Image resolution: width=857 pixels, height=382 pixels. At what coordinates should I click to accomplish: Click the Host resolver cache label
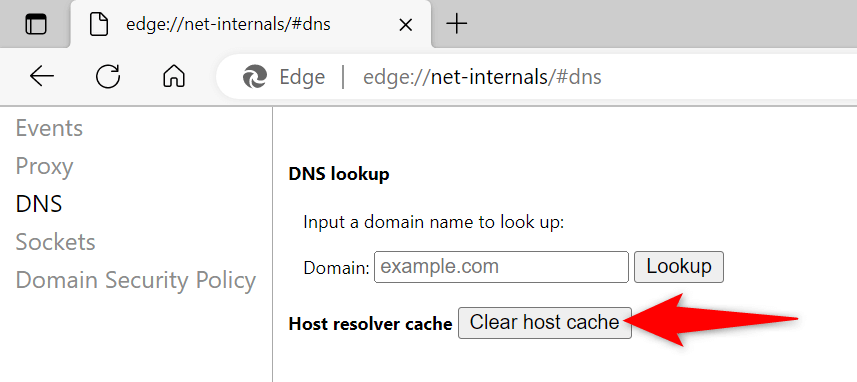point(370,324)
